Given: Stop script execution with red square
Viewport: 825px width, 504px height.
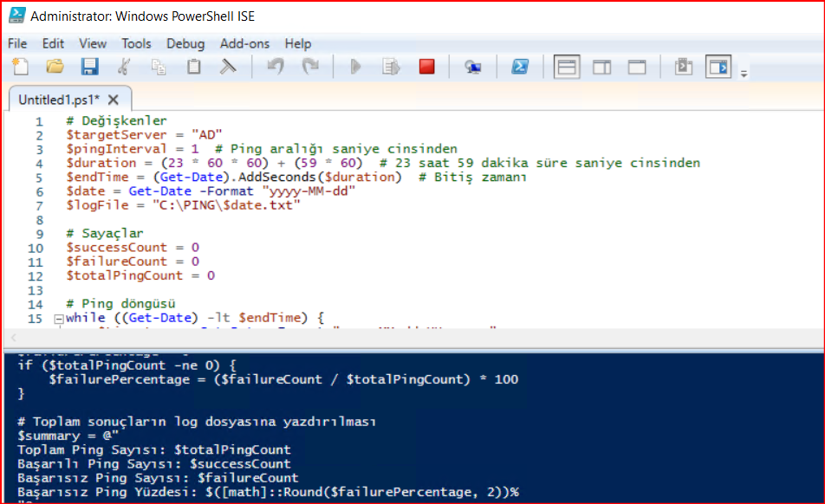Looking at the screenshot, I should [x=426, y=67].
